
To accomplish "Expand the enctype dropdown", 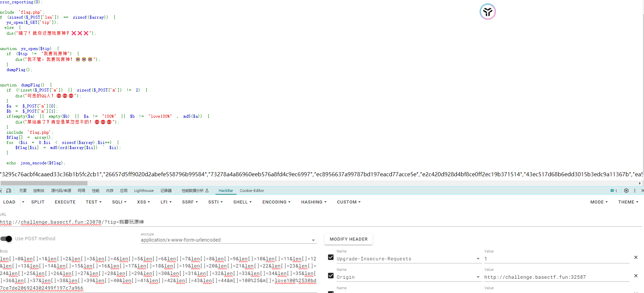I will tap(313, 240).
